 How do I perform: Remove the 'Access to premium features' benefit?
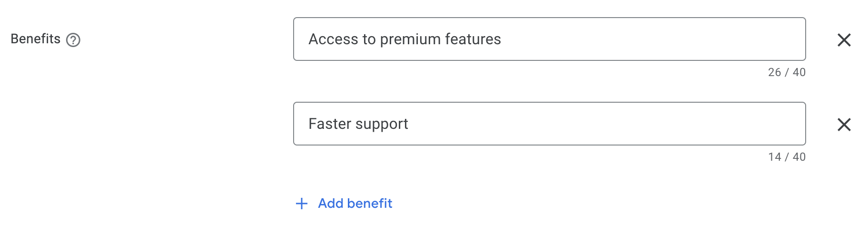click(x=844, y=40)
